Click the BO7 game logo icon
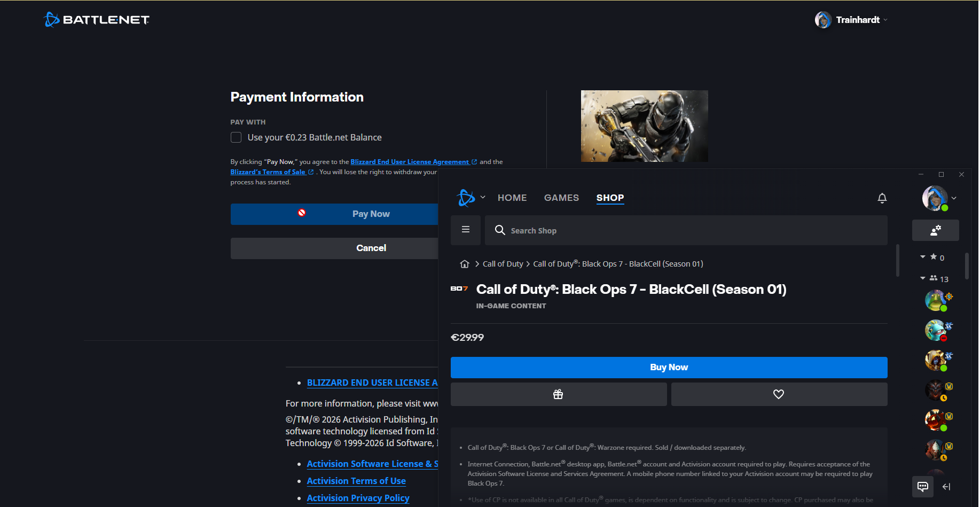Image resolution: width=980 pixels, height=507 pixels. pos(459,288)
